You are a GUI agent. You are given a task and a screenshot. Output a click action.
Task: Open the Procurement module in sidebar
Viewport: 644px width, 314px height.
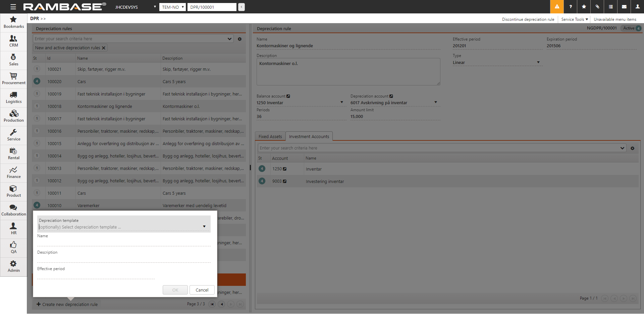[13, 78]
